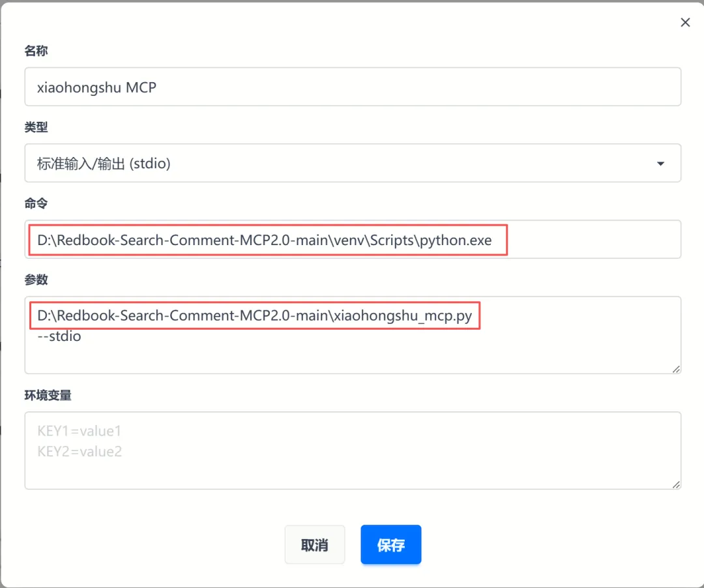
Task: Click the KEY1=value1 placeholder text
Action: point(80,431)
